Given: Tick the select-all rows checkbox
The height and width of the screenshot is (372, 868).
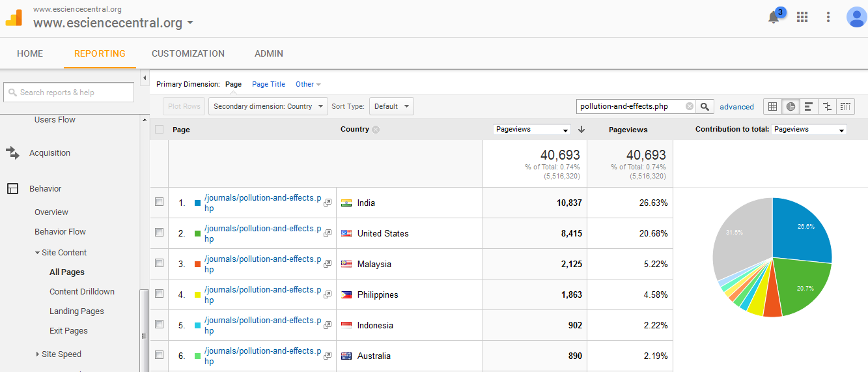Looking at the screenshot, I should click(x=160, y=129).
